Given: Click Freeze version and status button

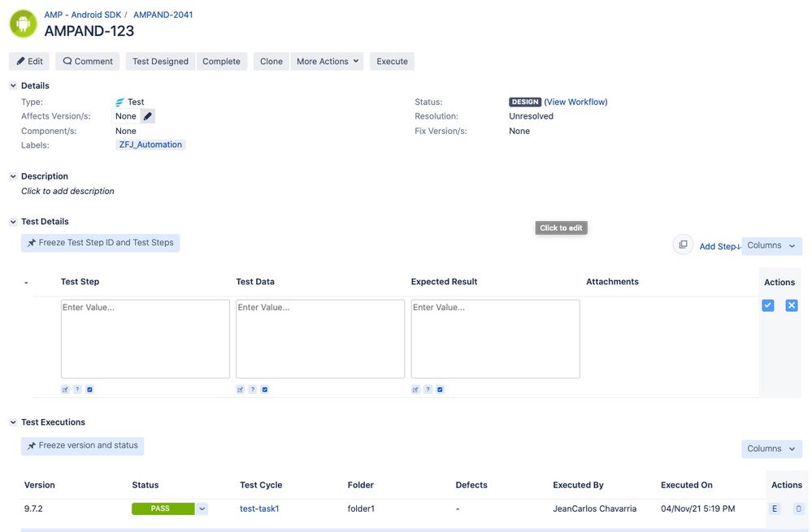Looking at the screenshot, I should click(82, 446).
